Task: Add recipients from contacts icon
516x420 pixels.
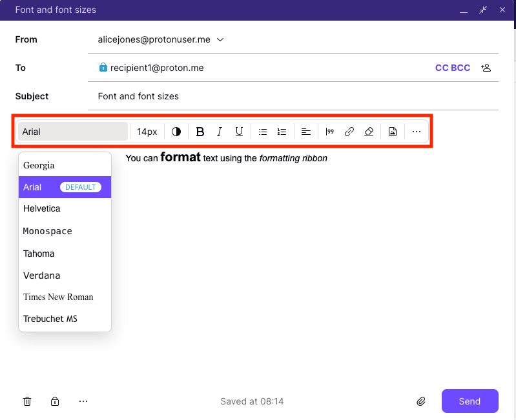Action: (486, 68)
